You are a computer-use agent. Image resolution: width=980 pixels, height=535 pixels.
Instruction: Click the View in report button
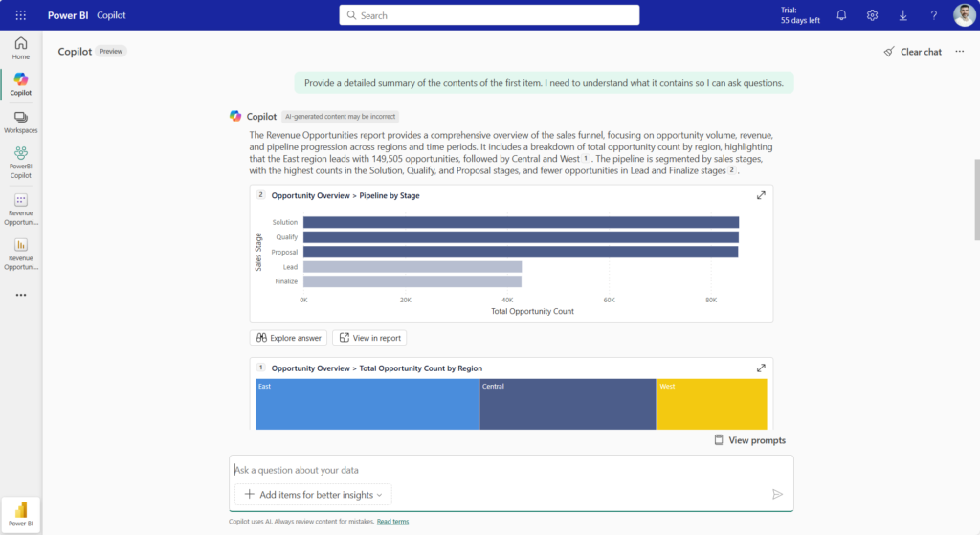369,338
